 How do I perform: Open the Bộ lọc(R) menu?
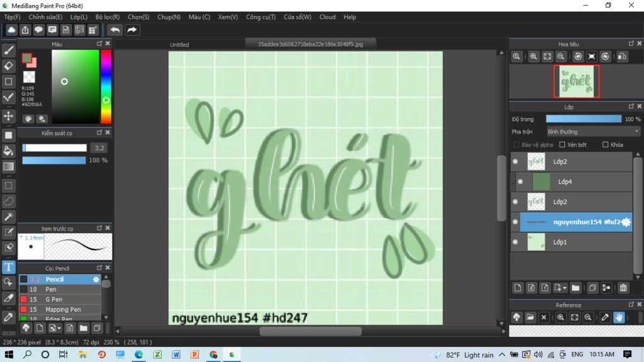coord(108,17)
